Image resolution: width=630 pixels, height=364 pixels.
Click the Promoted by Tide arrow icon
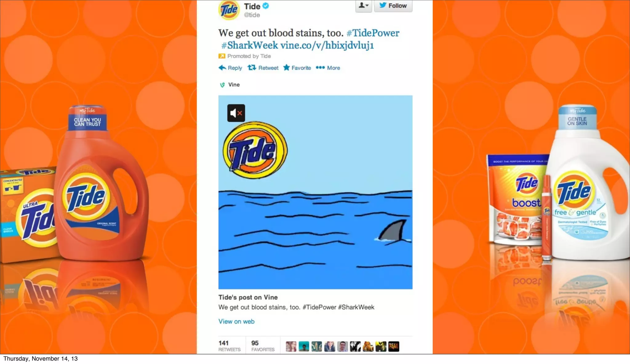(222, 56)
